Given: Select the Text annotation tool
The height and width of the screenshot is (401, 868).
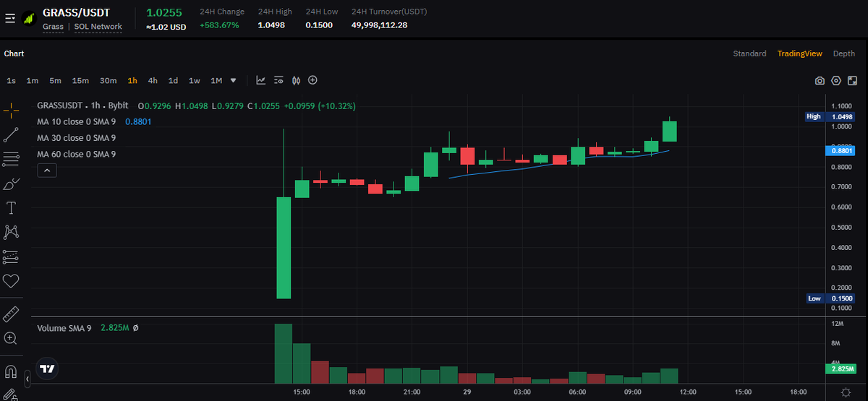Looking at the screenshot, I should [x=11, y=208].
